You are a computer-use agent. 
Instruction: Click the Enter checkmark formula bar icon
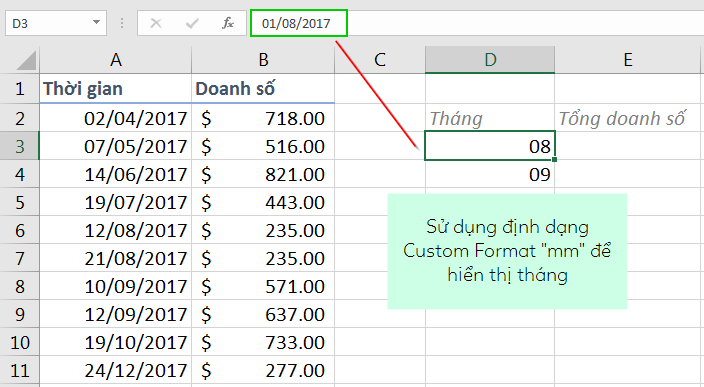(192, 23)
